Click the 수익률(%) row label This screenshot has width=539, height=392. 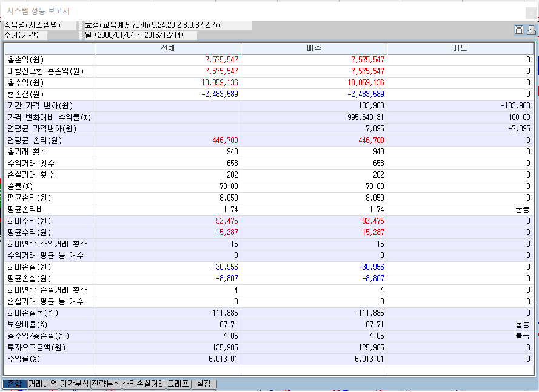[23, 359]
